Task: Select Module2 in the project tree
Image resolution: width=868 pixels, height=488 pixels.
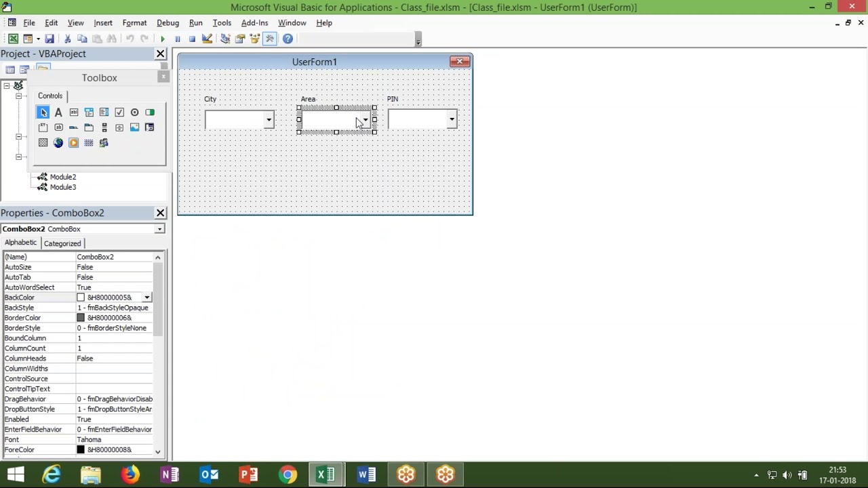Action: tap(62, 177)
